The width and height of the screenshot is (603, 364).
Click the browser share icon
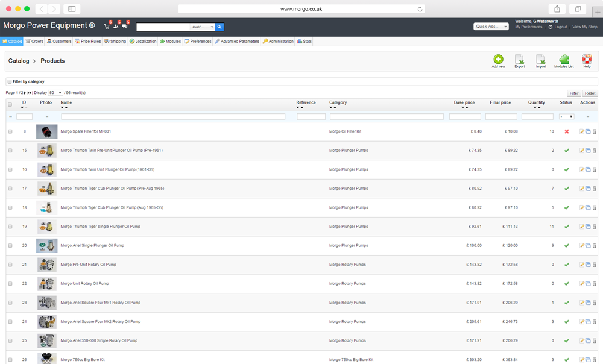557,9
